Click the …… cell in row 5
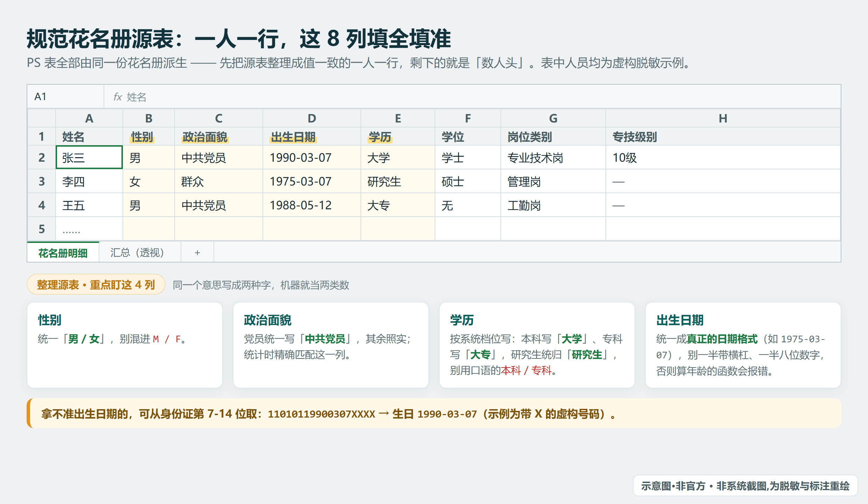The image size is (868, 504). pos(89,229)
